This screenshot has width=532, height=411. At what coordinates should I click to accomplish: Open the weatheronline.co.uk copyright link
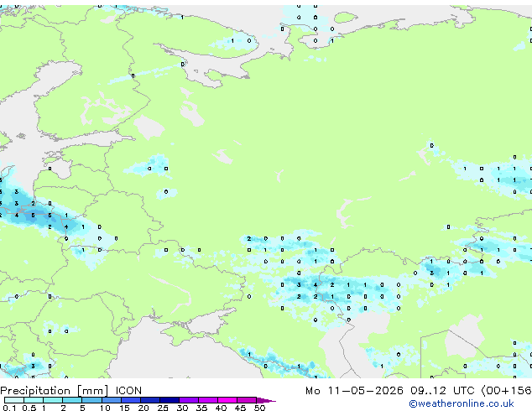click(x=462, y=403)
